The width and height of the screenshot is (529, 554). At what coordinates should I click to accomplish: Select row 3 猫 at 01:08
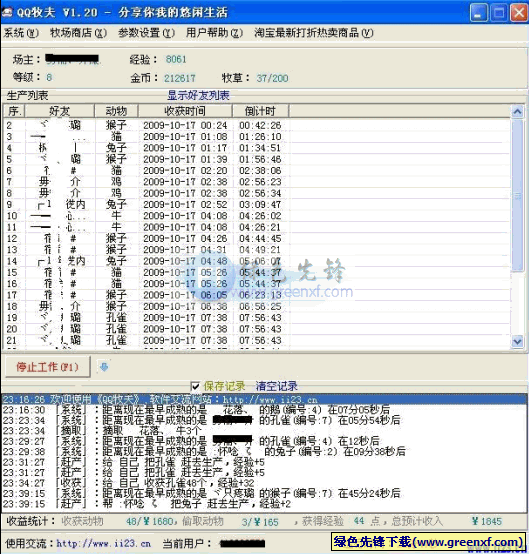(257, 136)
